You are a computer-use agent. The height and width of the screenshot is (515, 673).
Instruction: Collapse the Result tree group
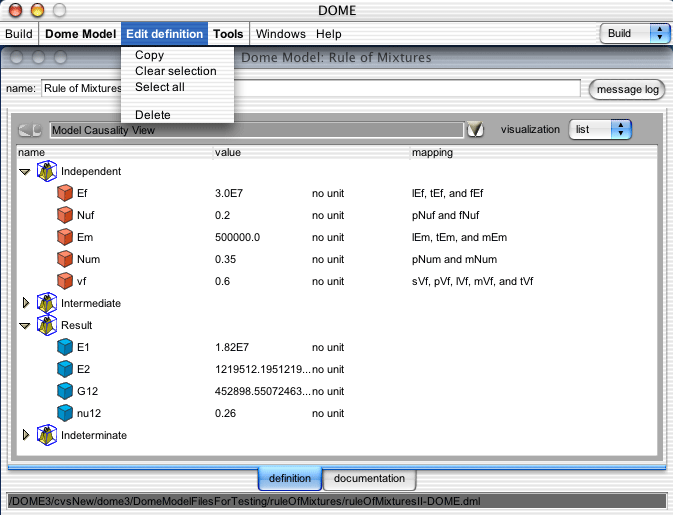coord(25,326)
